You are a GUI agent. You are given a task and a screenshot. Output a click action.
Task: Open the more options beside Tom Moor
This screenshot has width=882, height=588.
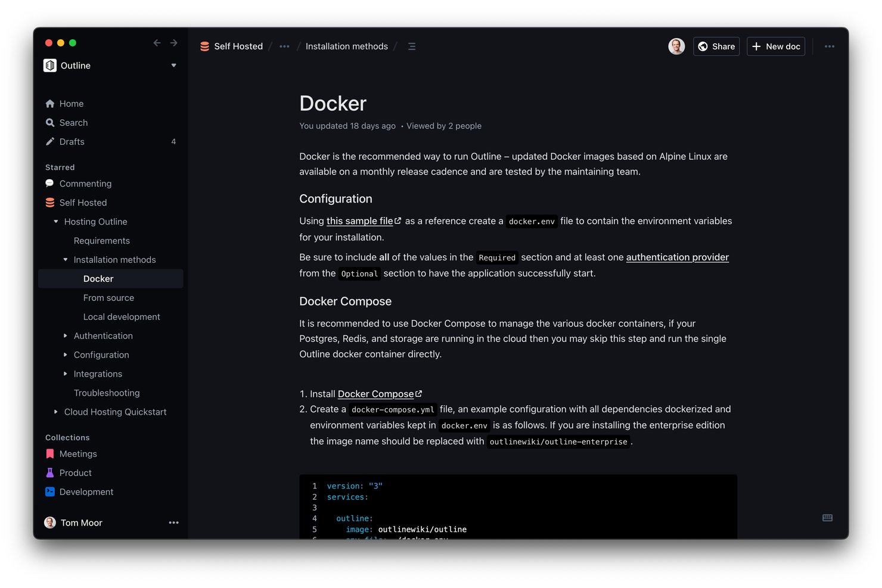coord(173,523)
